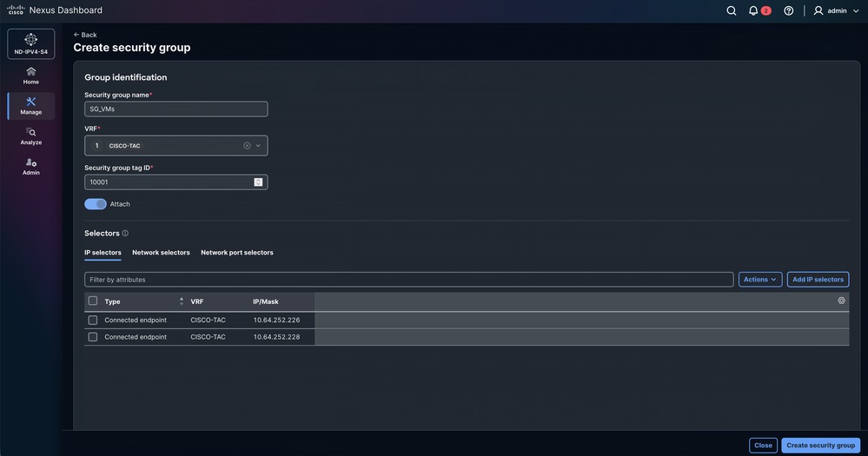This screenshot has height=456, width=868.
Task: Show Selectors info tooltip icon
Action: click(x=125, y=234)
